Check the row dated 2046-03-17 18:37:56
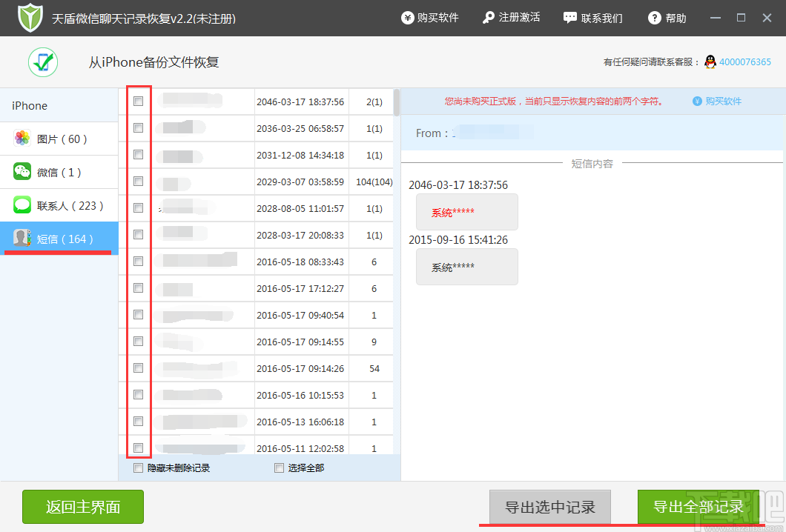Screen dimensions: 786x532 [x=139, y=102]
